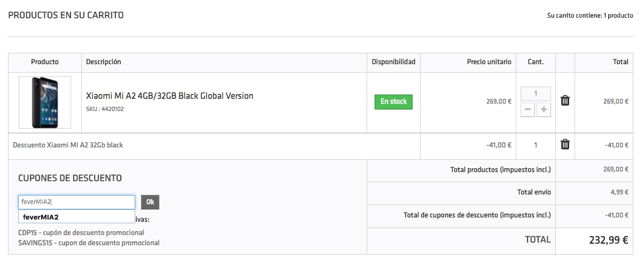Image resolution: width=644 pixels, height=266 pixels.
Task: Click the SKU : 4420102 text
Action: click(x=105, y=109)
